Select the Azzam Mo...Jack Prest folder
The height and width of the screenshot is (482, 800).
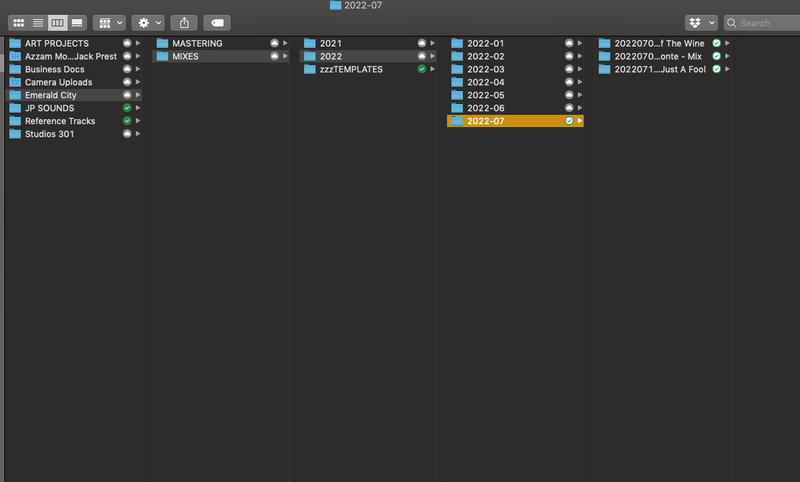73,56
